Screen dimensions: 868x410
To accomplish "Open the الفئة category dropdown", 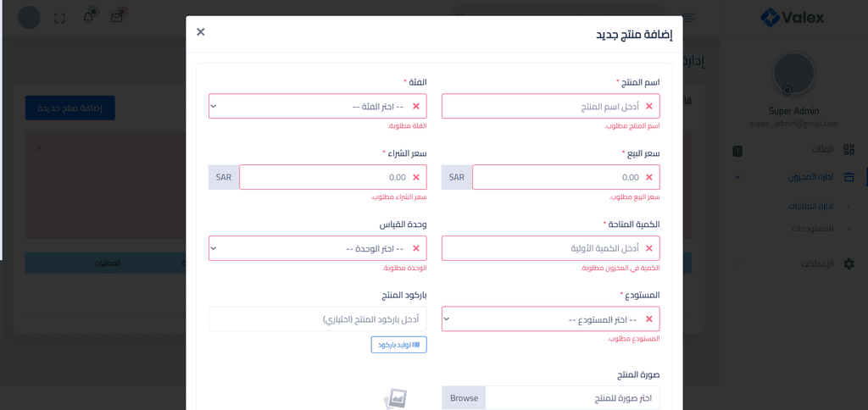I will tap(318, 106).
